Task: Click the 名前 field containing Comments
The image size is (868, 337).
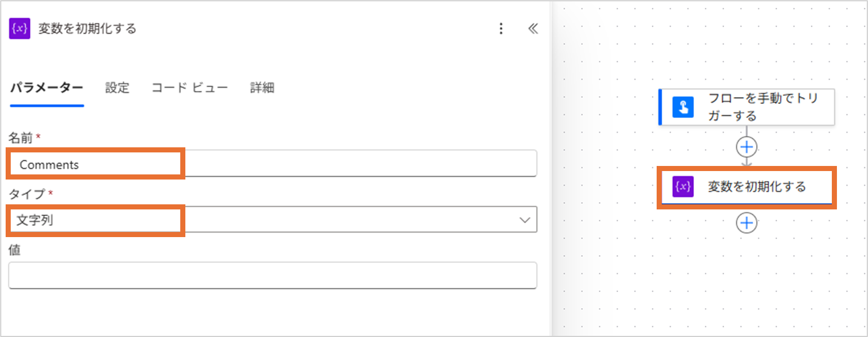Action: click(272, 165)
